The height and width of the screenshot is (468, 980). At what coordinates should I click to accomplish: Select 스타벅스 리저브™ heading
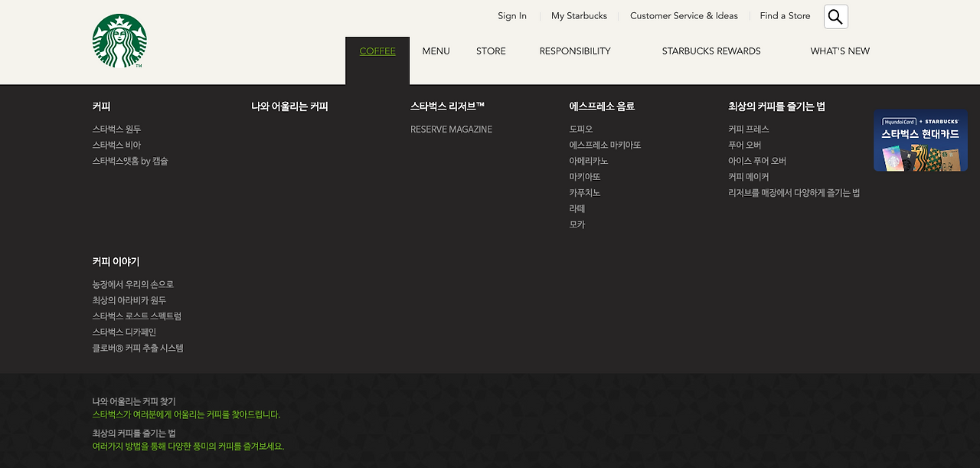click(x=447, y=106)
